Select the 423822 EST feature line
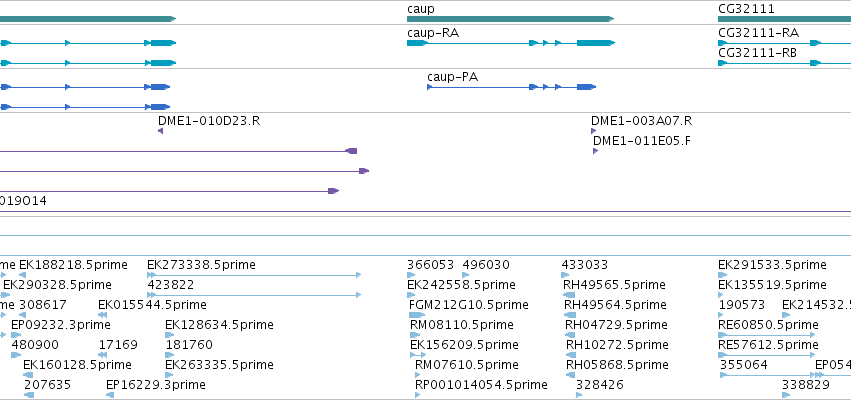The height and width of the screenshot is (400, 851). coord(254,295)
